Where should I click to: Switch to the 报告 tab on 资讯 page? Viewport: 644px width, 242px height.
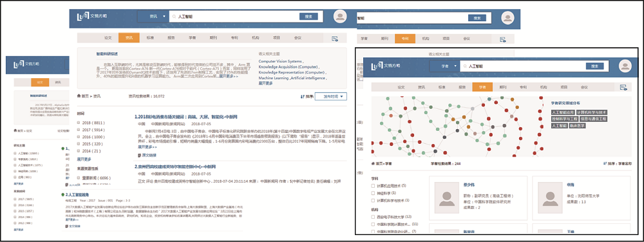tap(171, 38)
